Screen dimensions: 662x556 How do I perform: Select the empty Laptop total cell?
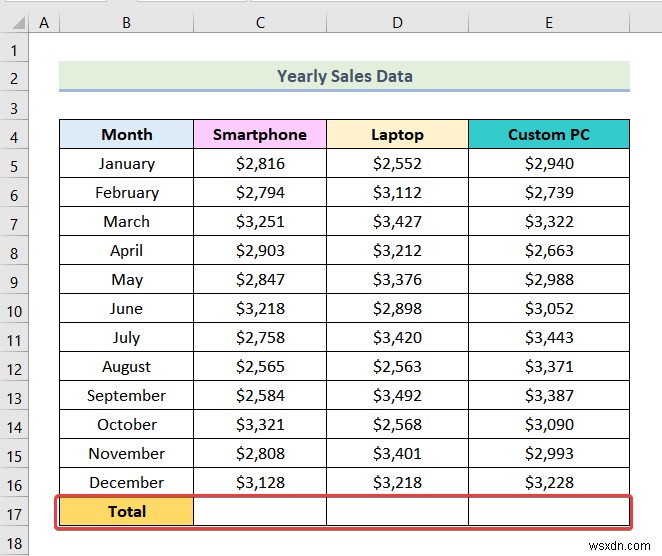pos(397,512)
